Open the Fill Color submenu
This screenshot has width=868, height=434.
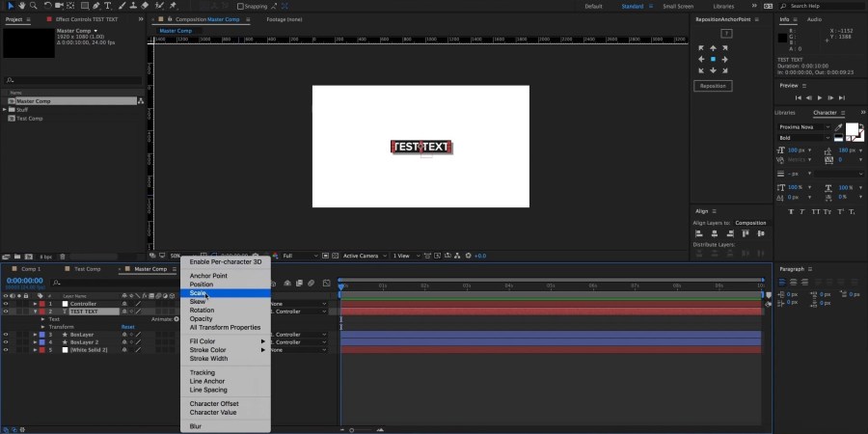(x=226, y=341)
